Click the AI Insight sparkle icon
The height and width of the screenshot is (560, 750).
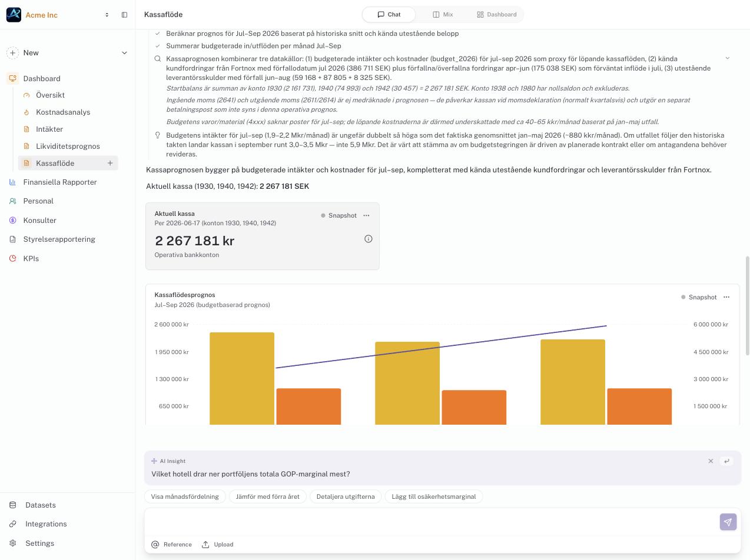(x=154, y=461)
